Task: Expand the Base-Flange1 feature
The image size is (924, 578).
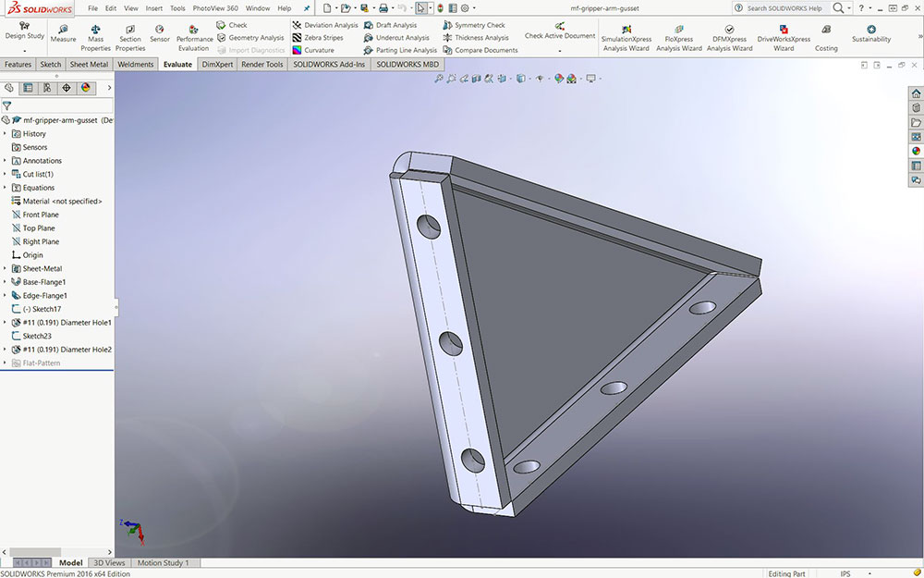Action: tap(5, 282)
